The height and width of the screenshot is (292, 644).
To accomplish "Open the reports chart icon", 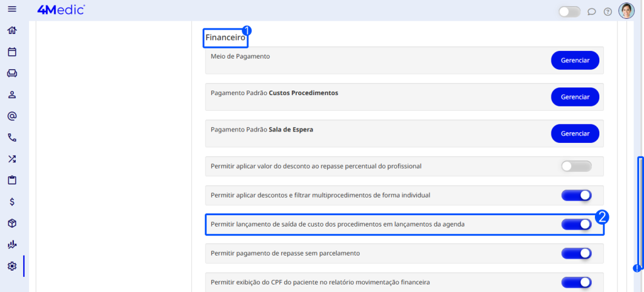I will point(12,245).
